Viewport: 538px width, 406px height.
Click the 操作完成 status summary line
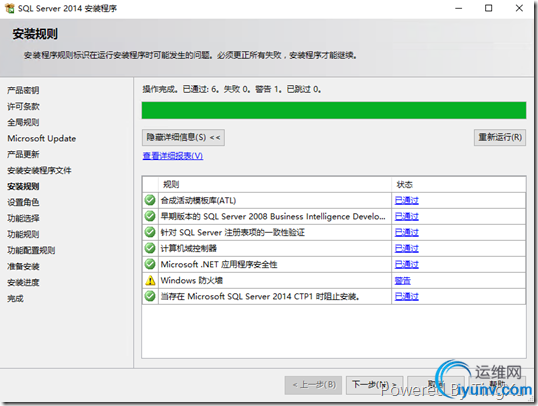232,89
